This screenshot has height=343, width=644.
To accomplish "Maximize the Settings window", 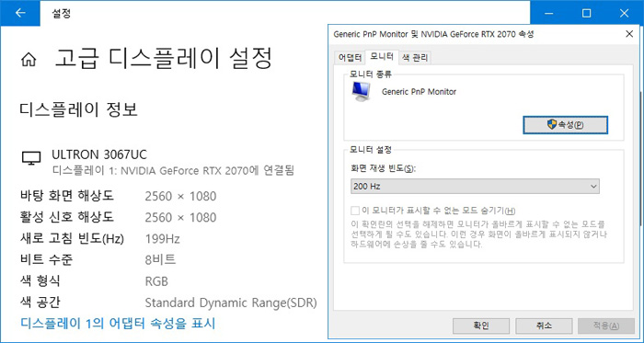I will click(587, 13).
